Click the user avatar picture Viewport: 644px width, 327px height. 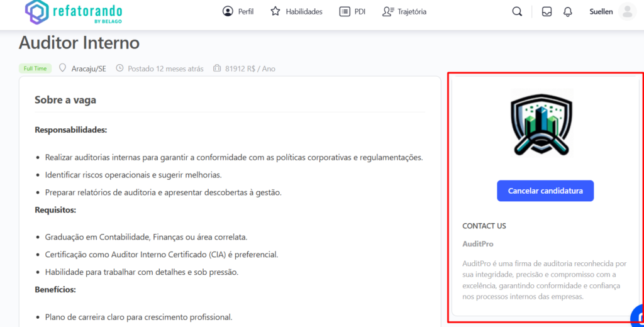click(x=627, y=11)
